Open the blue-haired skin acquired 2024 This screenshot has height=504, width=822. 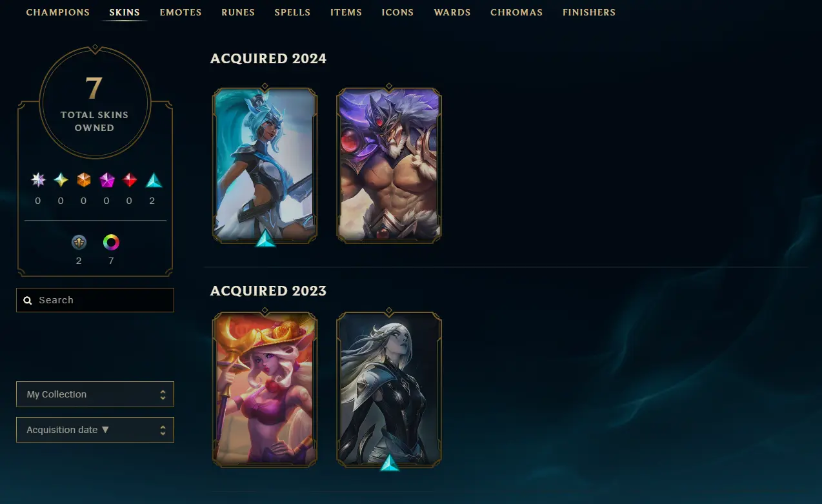[265, 165]
